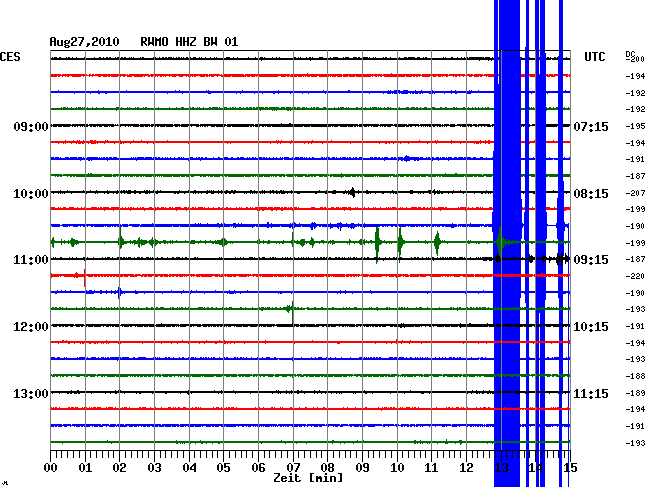This screenshot has width=650, height=494.
Task: Select minute tick label 09
Action: pyautogui.click(x=363, y=468)
